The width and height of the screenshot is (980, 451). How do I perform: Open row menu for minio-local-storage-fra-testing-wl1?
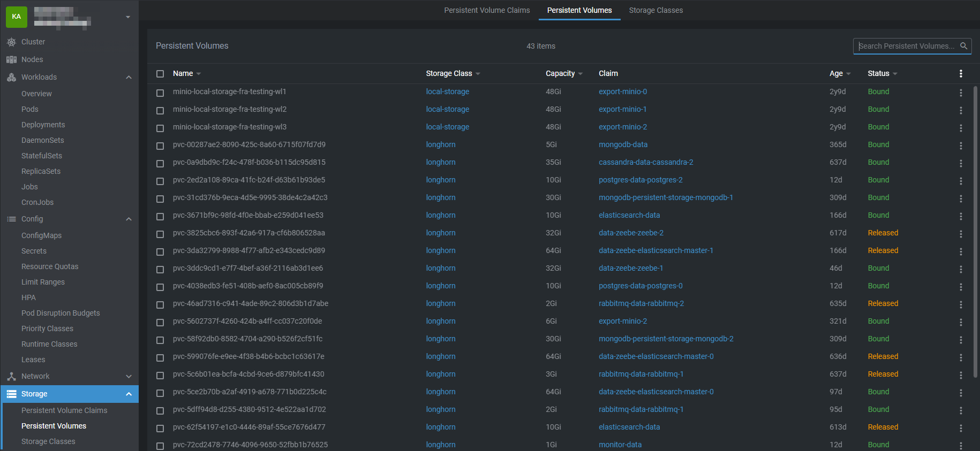961,93
